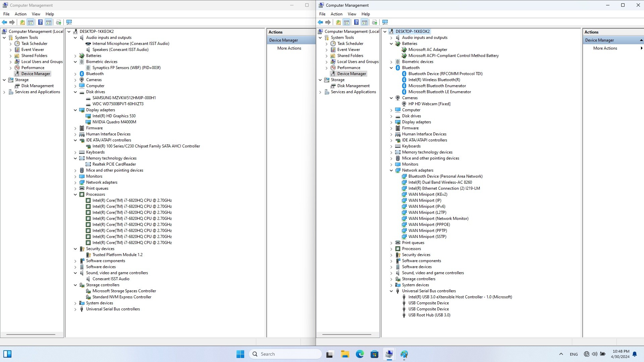Open View menu in left window
The width and height of the screenshot is (644, 362).
click(36, 14)
